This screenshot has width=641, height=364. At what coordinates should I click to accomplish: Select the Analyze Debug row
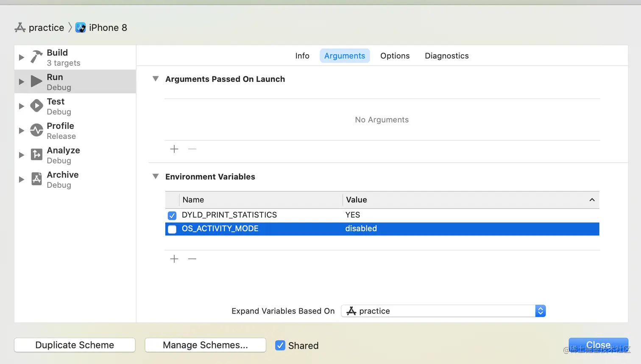tap(75, 155)
